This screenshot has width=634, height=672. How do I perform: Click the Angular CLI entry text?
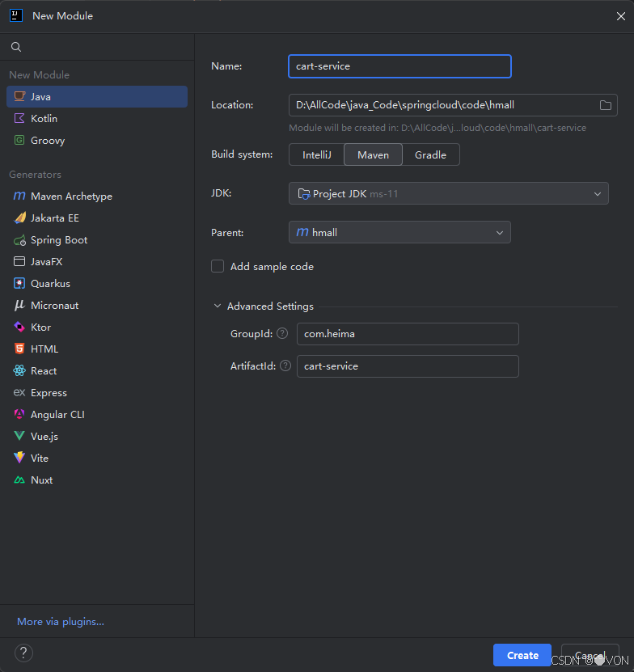coord(57,414)
